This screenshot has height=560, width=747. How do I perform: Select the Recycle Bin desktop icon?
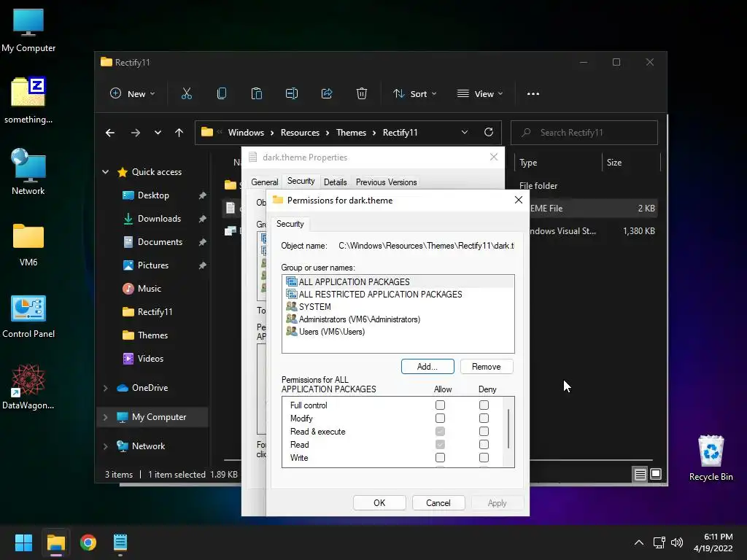[711, 458]
